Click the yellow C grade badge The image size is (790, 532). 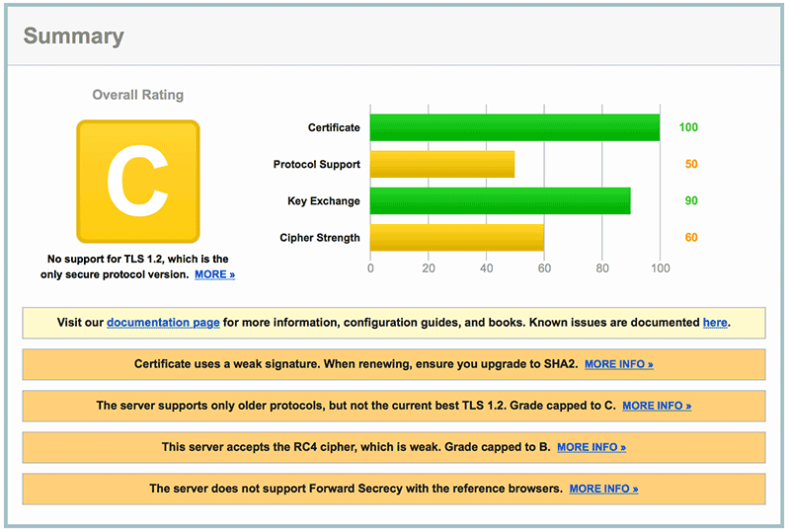[x=138, y=182]
